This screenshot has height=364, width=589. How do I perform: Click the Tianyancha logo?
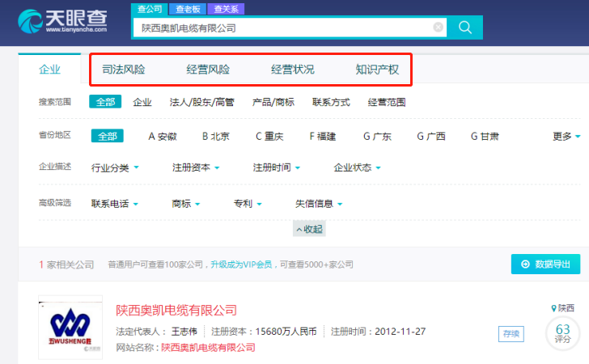click(x=62, y=21)
